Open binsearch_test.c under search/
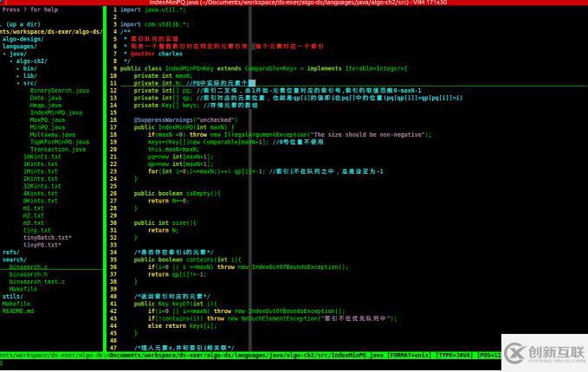The height and width of the screenshot is (372, 588). coord(37,282)
